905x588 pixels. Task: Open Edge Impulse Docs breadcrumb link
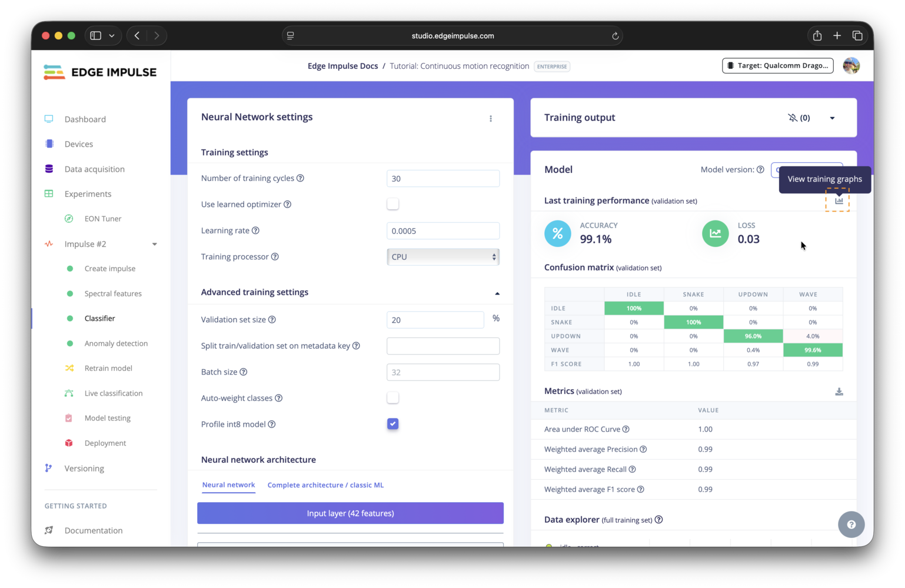[x=342, y=66]
